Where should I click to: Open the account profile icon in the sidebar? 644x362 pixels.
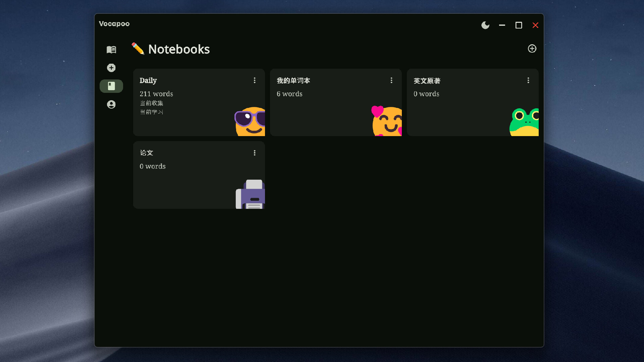point(111,104)
